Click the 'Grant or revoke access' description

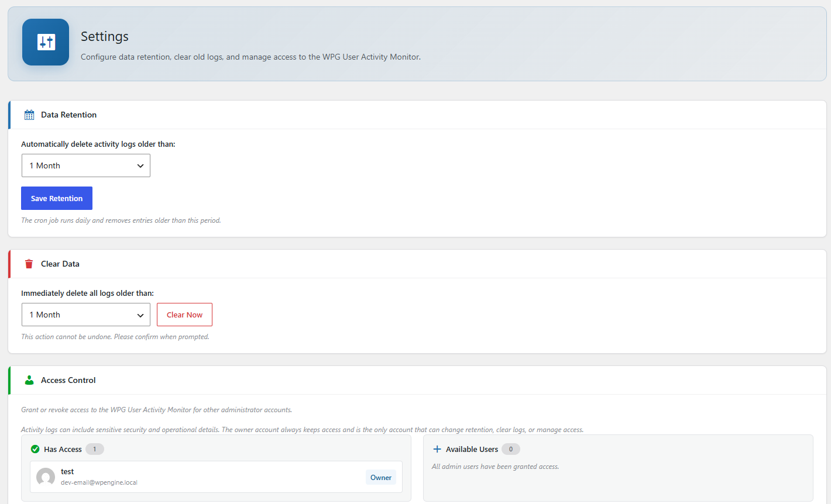click(x=156, y=410)
